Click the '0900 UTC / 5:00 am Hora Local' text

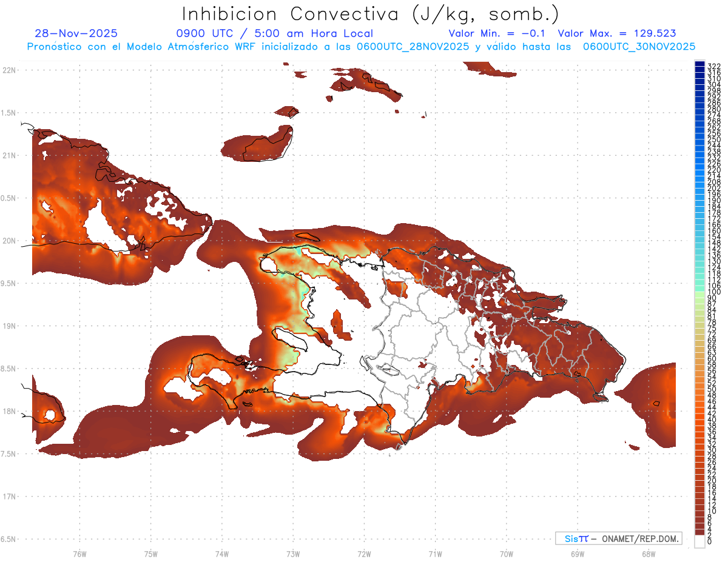[274, 34]
